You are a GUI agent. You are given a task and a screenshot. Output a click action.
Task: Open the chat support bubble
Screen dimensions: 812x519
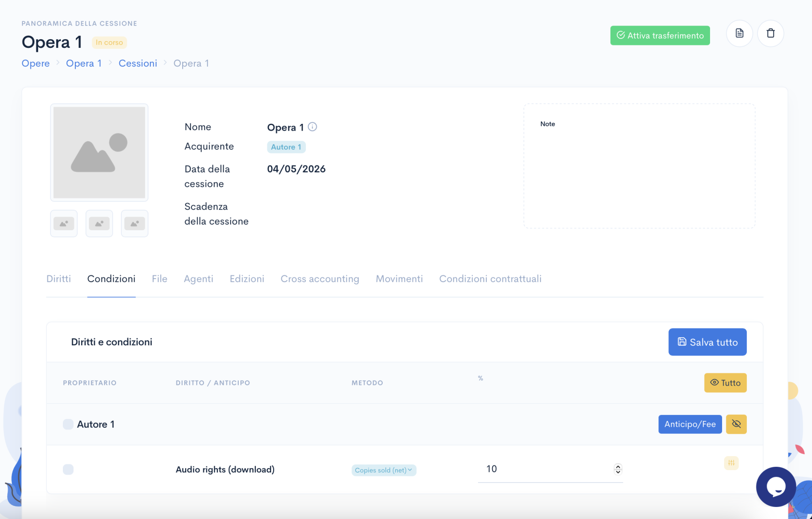[x=776, y=487]
